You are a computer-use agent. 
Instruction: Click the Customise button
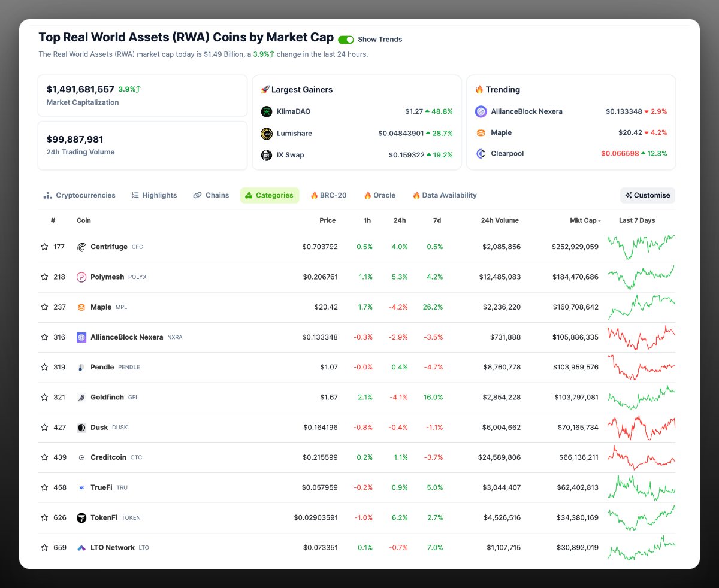(x=648, y=195)
